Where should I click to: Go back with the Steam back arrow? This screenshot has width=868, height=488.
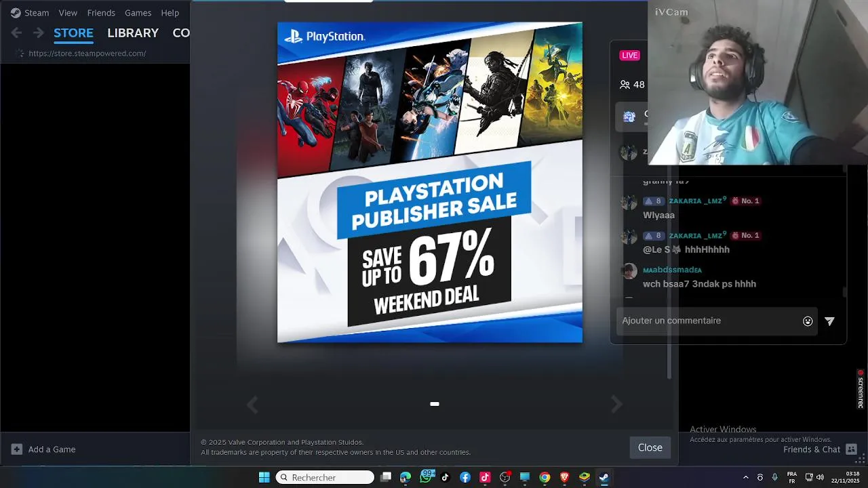click(x=17, y=33)
